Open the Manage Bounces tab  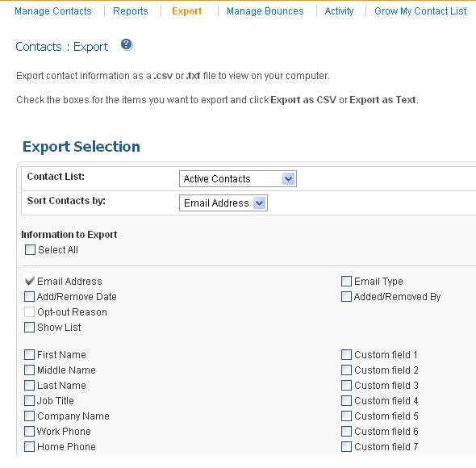[x=265, y=11]
